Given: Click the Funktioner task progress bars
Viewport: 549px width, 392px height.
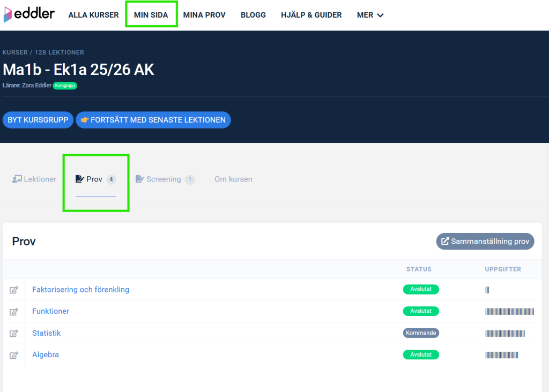Looking at the screenshot, I should tap(509, 312).
